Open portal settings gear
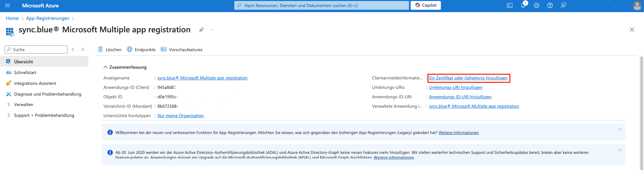This screenshot has height=170, width=644. (x=536, y=6)
